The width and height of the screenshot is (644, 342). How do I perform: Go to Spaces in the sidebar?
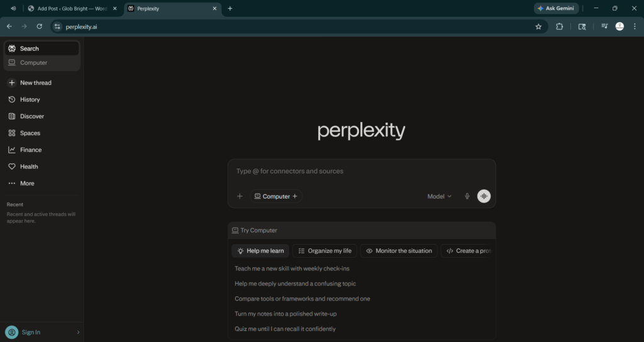[x=30, y=133]
